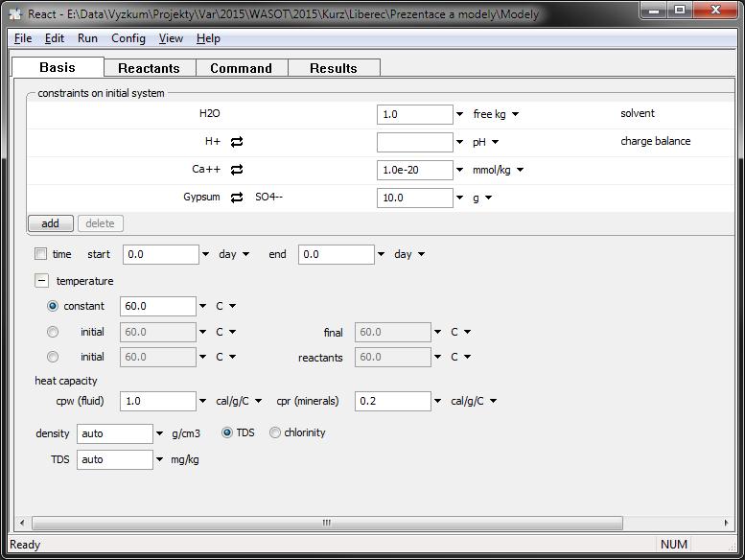The height and width of the screenshot is (560, 745).
Task: Click the time end field
Action: 336,254
